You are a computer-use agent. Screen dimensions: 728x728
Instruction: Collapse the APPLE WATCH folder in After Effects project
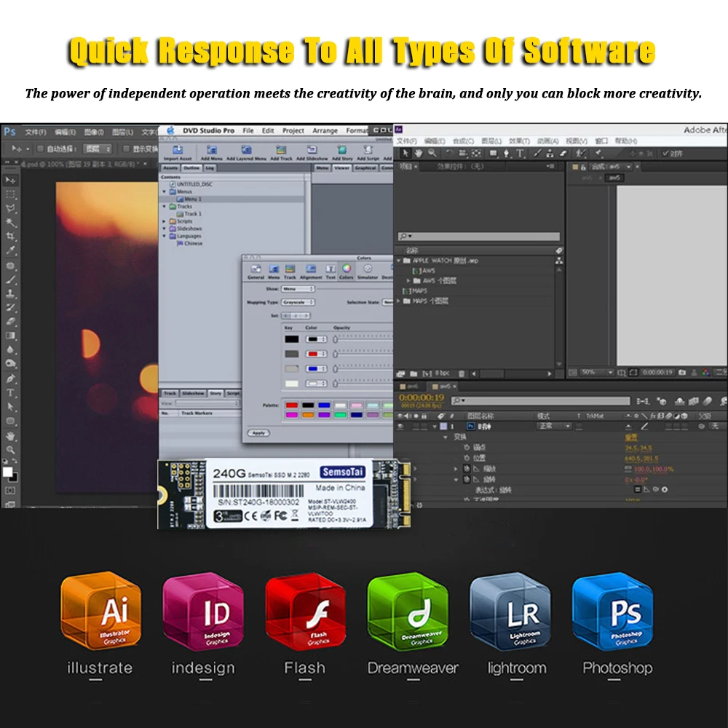pos(399,261)
